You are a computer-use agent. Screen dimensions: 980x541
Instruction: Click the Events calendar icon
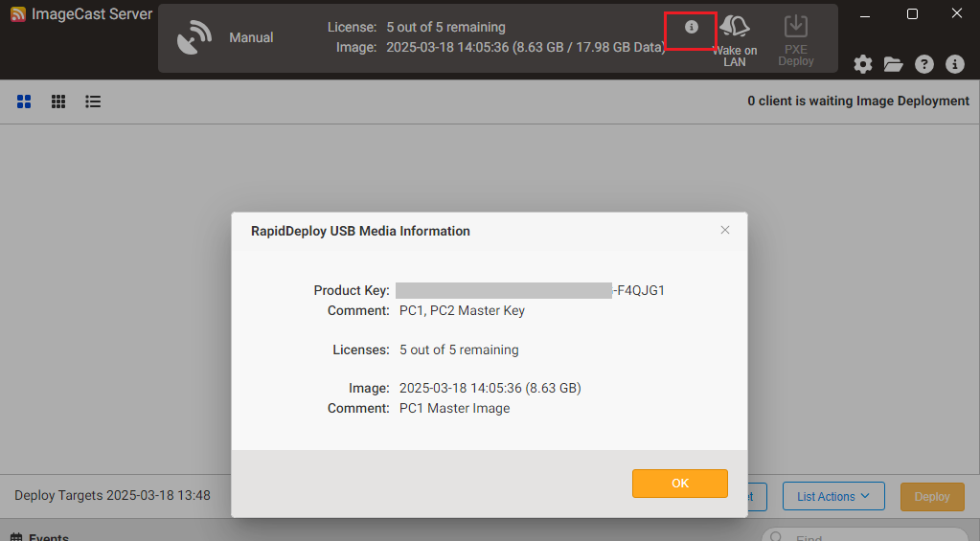point(16,537)
